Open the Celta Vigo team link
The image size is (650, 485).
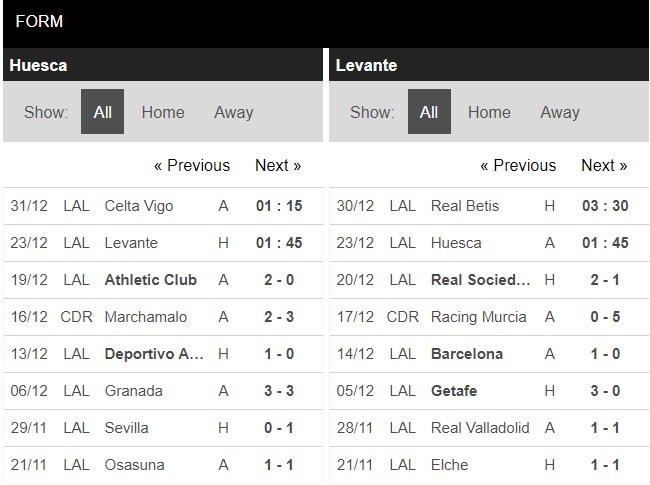point(139,206)
